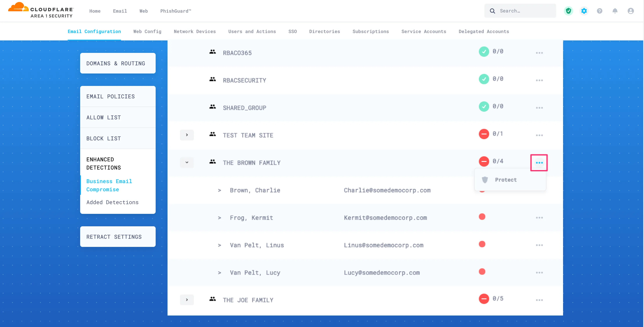Image resolution: width=644 pixels, height=327 pixels.
Task: Click the red protection indicator for Van Pelt, Linus
Action: pyautogui.click(x=482, y=244)
